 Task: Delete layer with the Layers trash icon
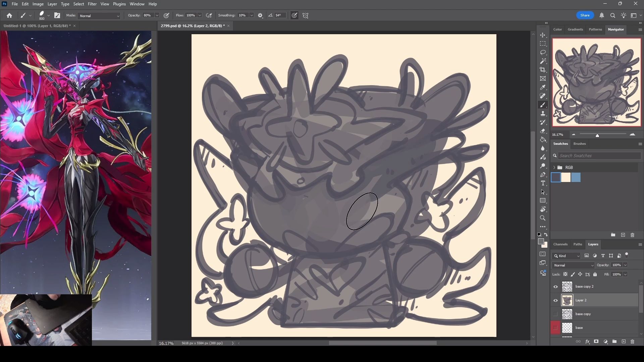point(632,342)
